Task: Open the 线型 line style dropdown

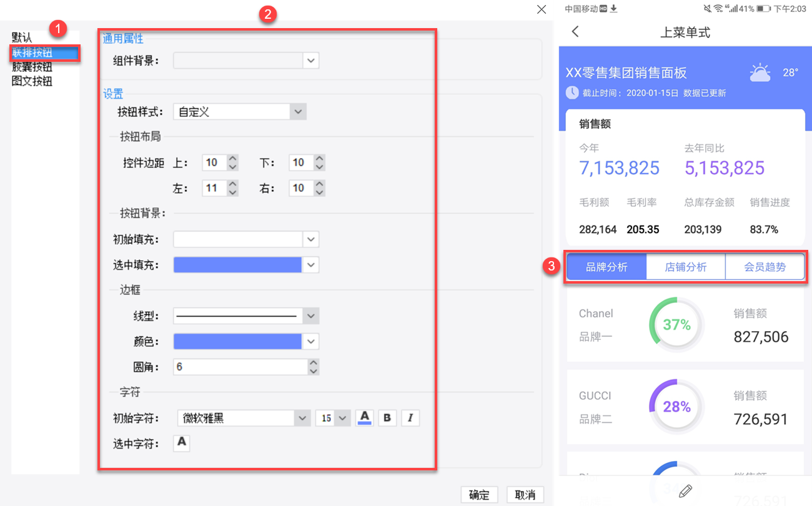Action: [x=311, y=315]
